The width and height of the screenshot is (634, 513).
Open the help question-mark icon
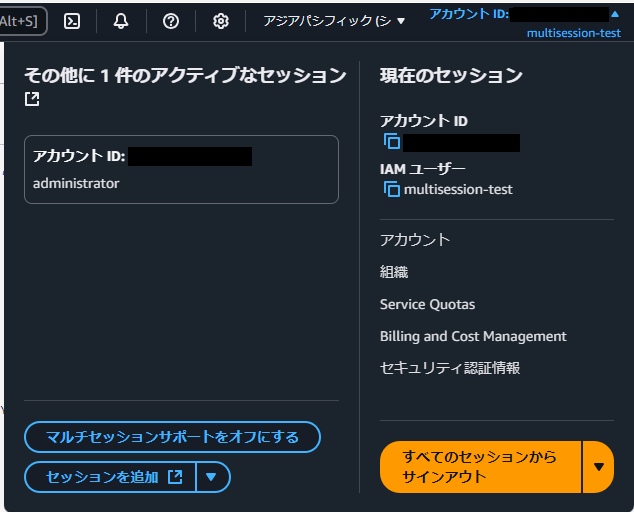point(171,21)
